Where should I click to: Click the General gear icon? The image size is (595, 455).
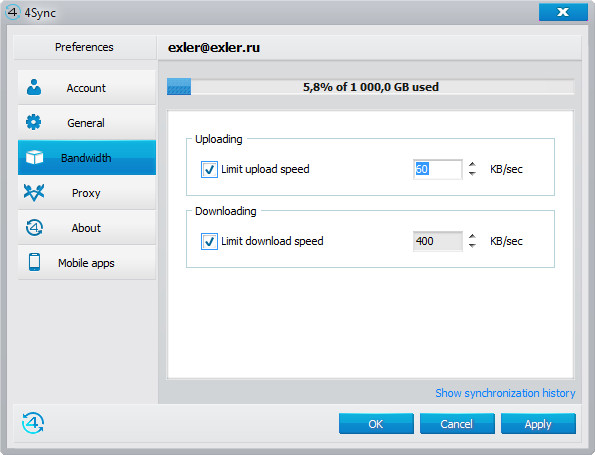(33, 122)
